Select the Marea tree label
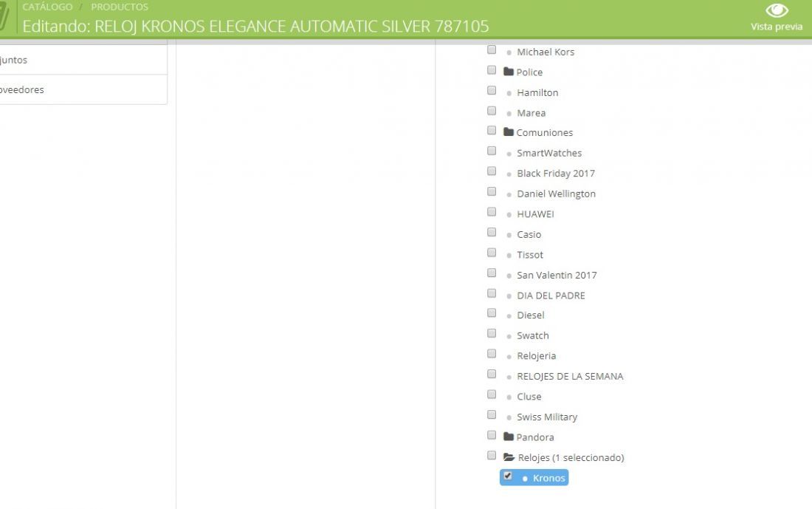Viewport: 812px width, 509px height. pos(531,113)
